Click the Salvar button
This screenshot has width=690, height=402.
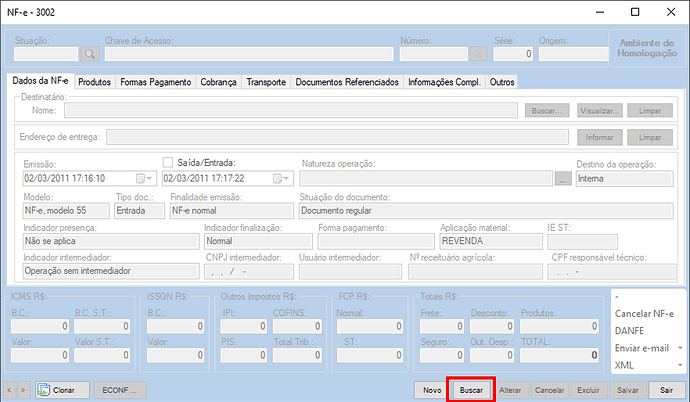click(x=628, y=390)
